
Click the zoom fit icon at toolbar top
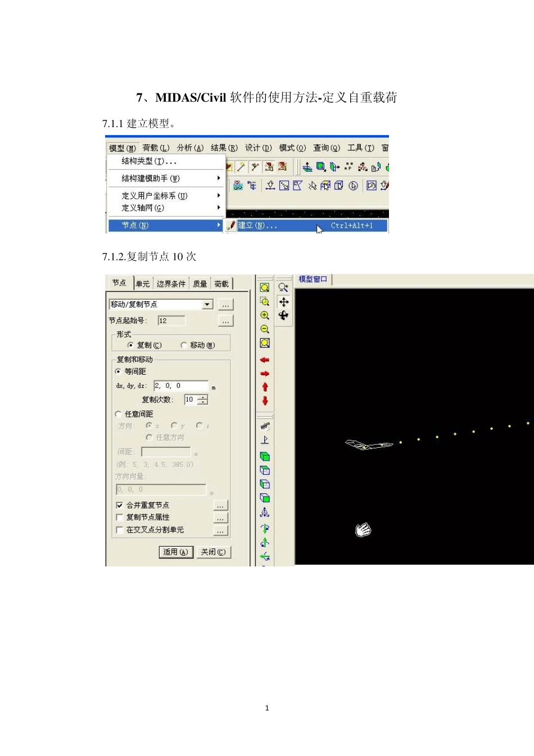click(x=265, y=288)
